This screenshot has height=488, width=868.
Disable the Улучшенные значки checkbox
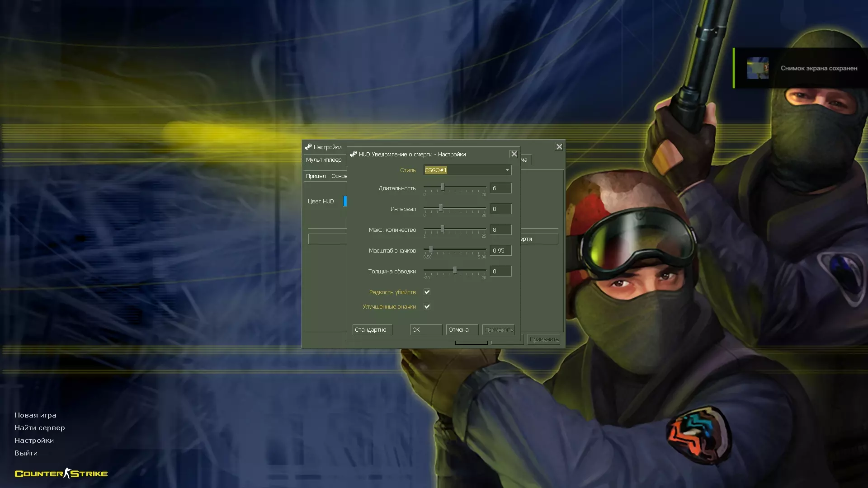tap(427, 306)
